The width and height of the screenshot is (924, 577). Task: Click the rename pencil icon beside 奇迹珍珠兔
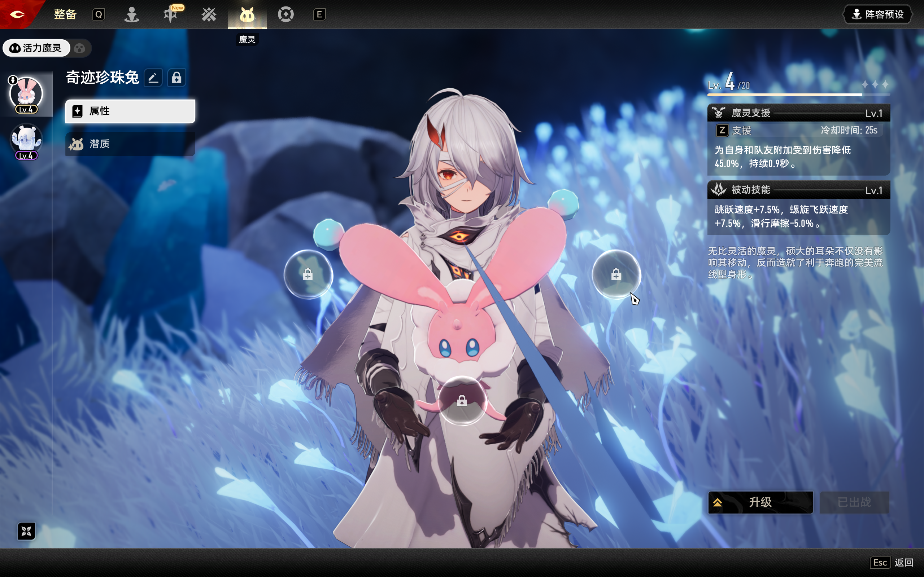coord(153,78)
